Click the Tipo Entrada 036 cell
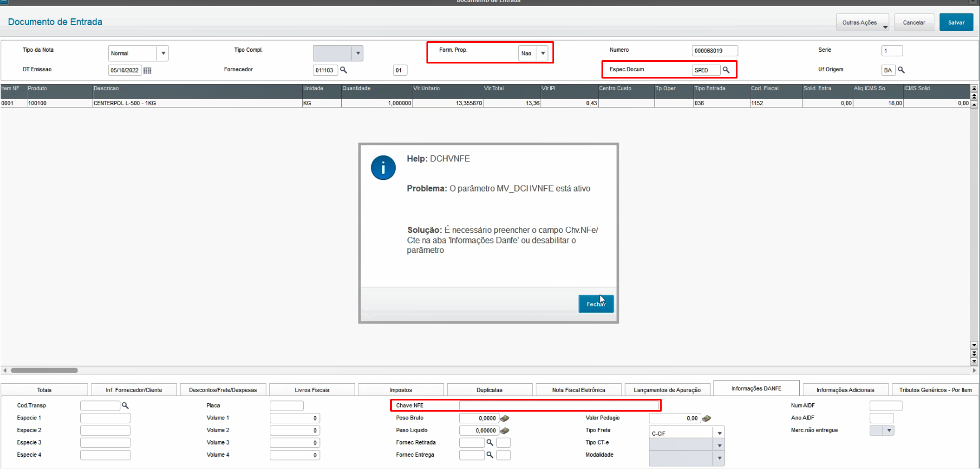This screenshot has height=469, width=980. pyautogui.click(x=721, y=103)
